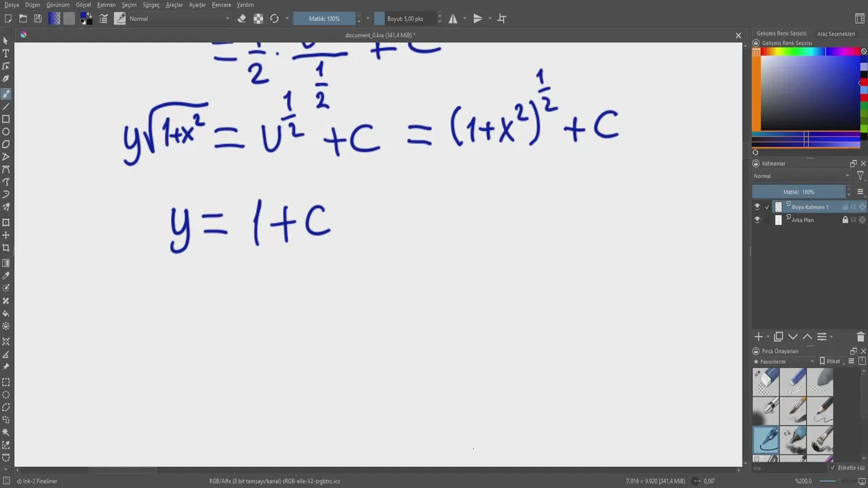Switch to the Araç Seçenekleri tab
Image resolution: width=868 pixels, height=488 pixels.
pos(835,33)
